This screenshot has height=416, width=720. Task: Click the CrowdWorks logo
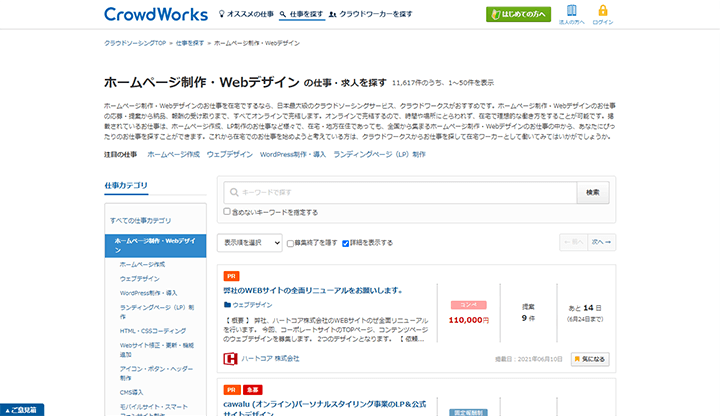point(155,15)
